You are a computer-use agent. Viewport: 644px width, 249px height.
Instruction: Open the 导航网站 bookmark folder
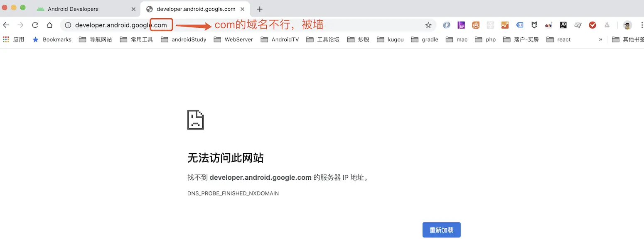[x=96, y=39]
